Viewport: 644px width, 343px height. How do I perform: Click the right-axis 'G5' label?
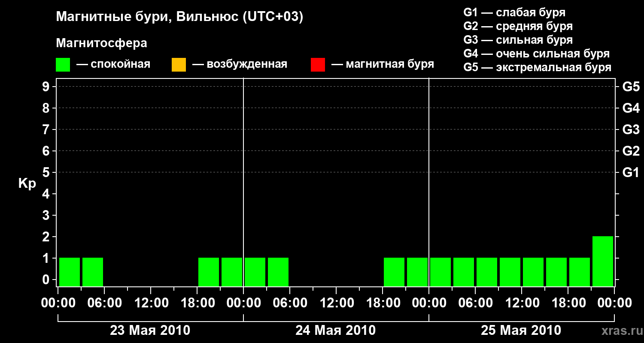click(631, 87)
